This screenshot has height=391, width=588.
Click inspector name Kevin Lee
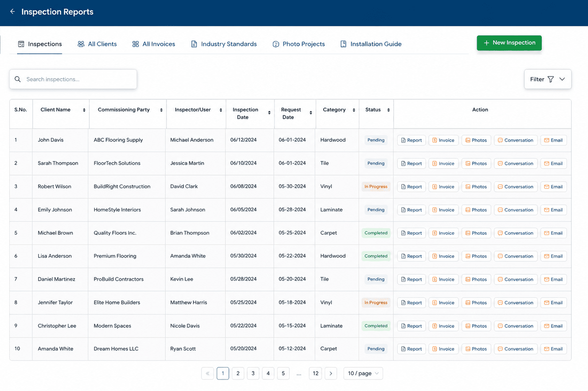click(x=181, y=279)
